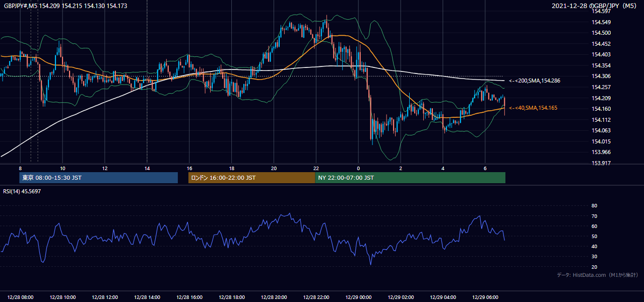Viewport: 644px width, 302px height.
Task: Click the 12/29 06:00 date label
Action: point(486,297)
